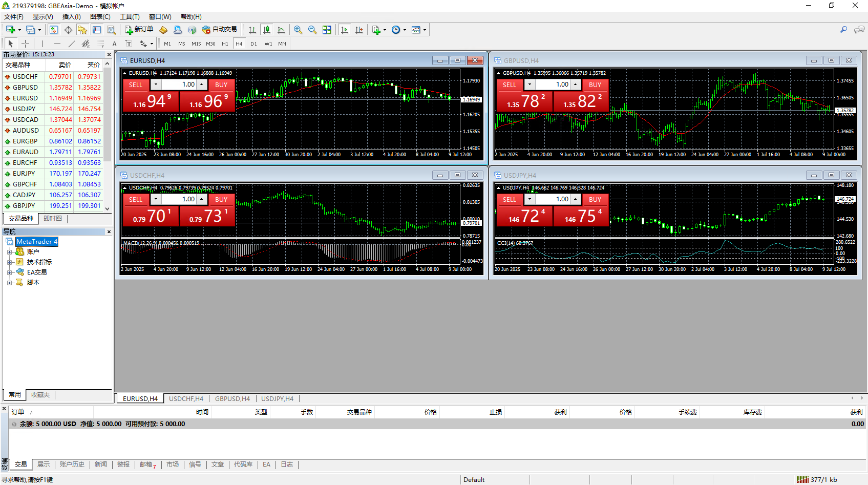Screen dimensions: 868x485
Task: Switch timeframe to D1
Action: [253, 44]
